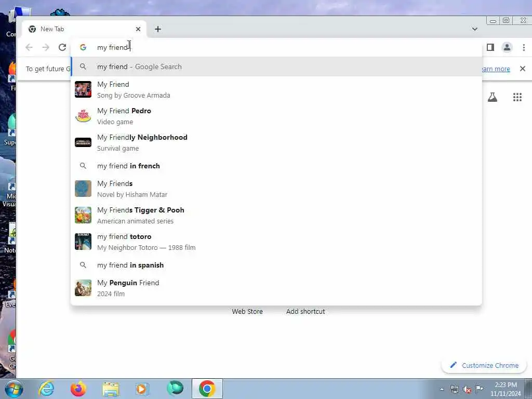The height and width of the screenshot is (399, 532).
Task: Open Chrome's three-dot menu
Action: point(524,47)
